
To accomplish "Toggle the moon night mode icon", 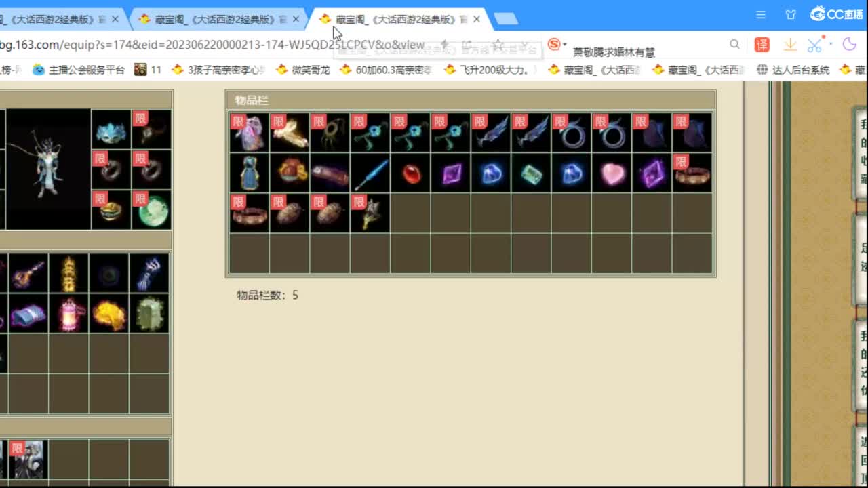I will pos(850,45).
